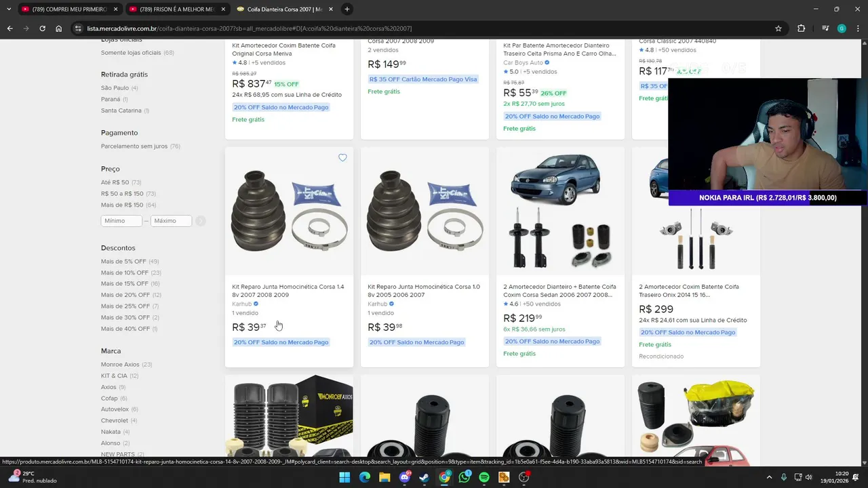Open the tab search dropdown arrow
The height and width of the screenshot is (488, 868).
pyautogui.click(x=8, y=9)
